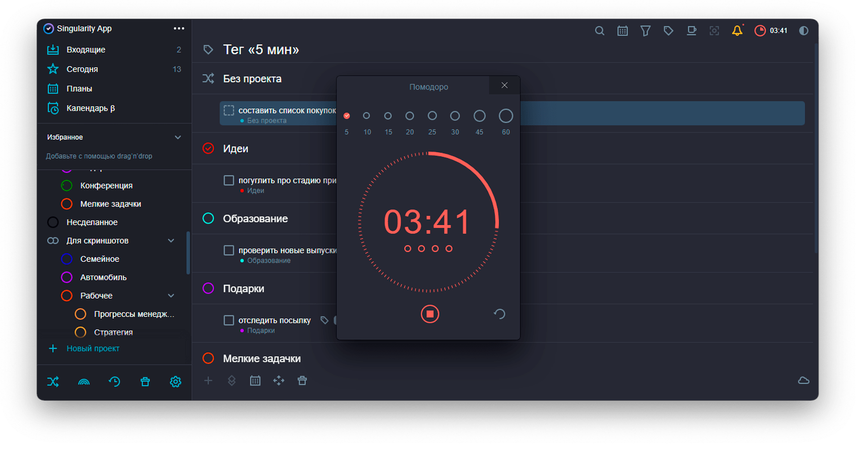868x452 pixels.
Task: Reset the Pomodoro timer with circular arrow
Action: 499,314
